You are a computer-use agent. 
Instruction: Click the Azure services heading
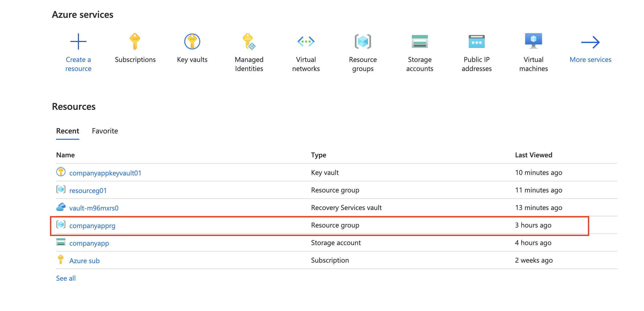pos(83,15)
